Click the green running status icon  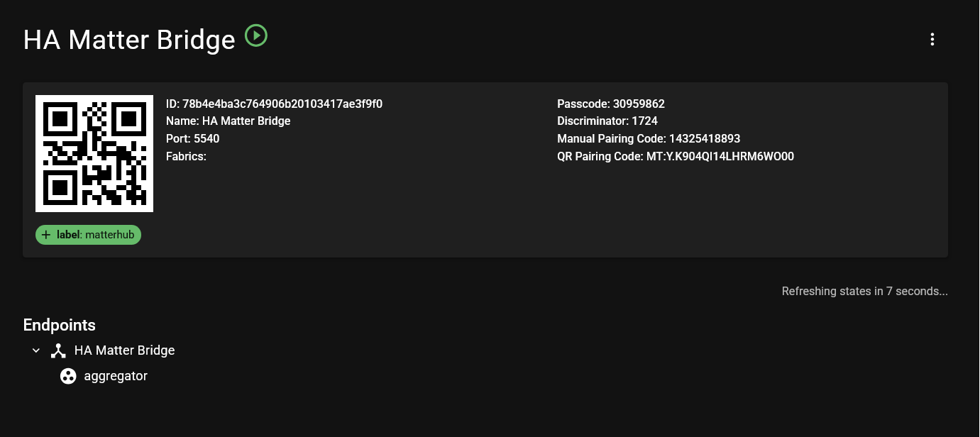(x=256, y=35)
